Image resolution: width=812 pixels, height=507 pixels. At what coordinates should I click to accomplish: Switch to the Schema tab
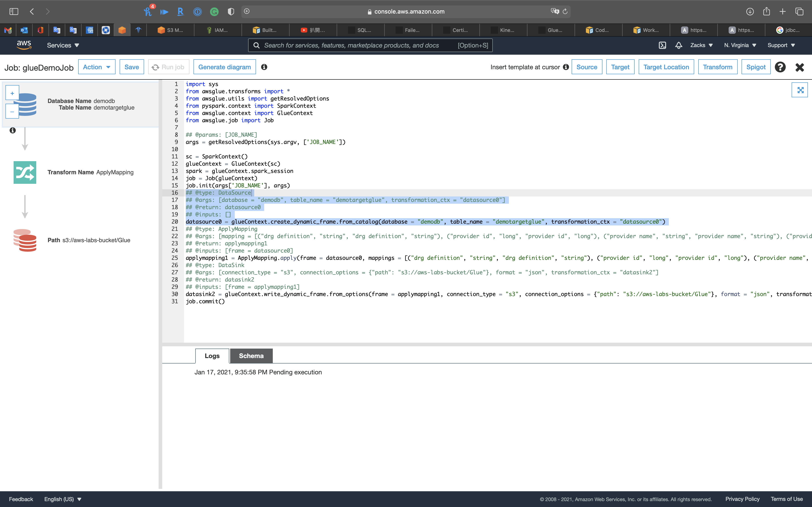251,356
